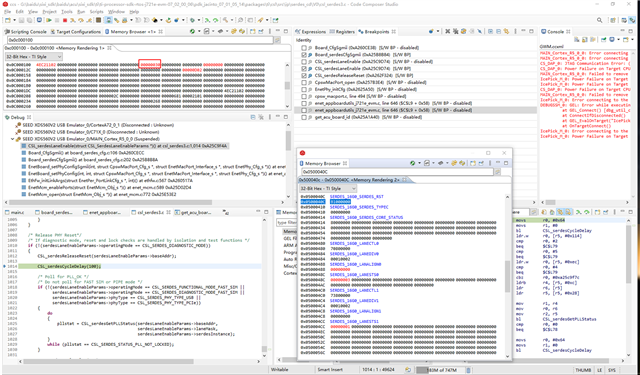Open the Run menu

81,12
